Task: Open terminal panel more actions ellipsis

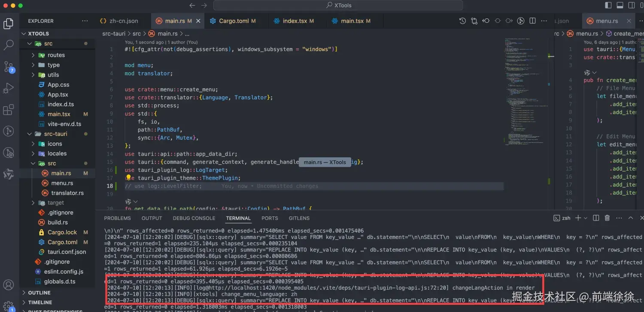Action: [x=619, y=218]
